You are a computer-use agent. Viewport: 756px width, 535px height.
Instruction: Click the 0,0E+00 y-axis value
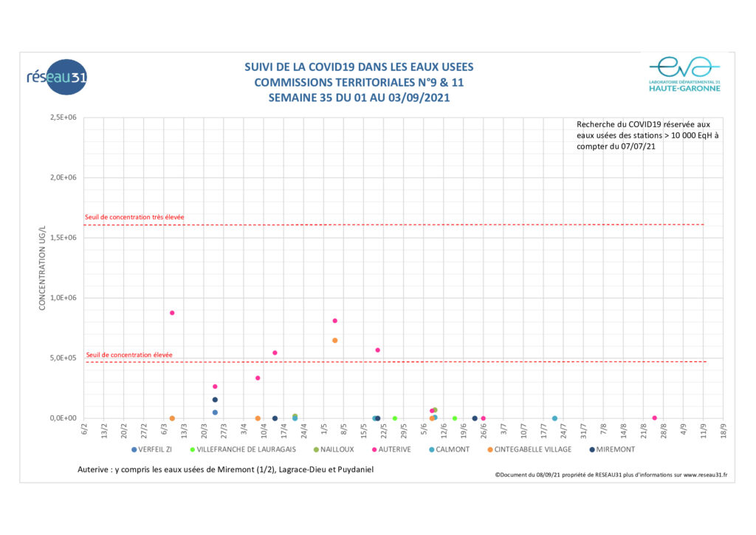pyautogui.click(x=63, y=418)
